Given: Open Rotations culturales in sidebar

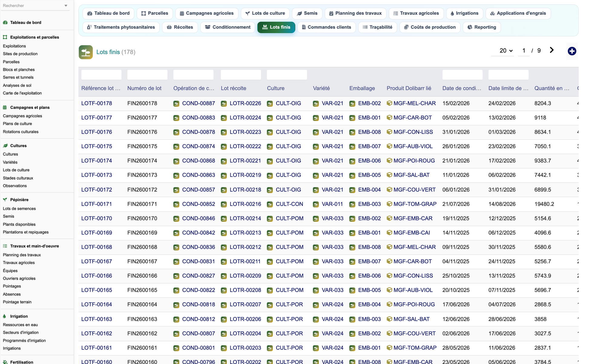Looking at the screenshot, I should tap(21, 132).
